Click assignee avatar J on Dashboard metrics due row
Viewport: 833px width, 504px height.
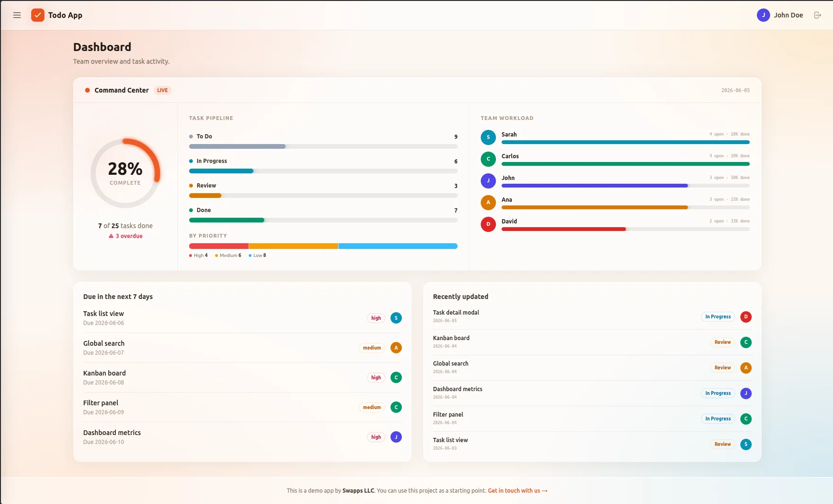tap(396, 437)
